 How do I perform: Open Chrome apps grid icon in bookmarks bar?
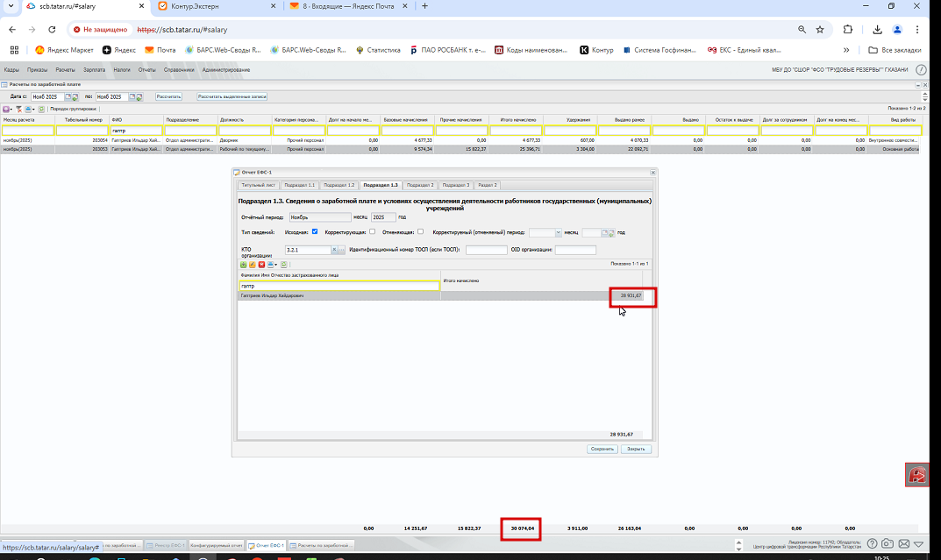(x=14, y=50)
